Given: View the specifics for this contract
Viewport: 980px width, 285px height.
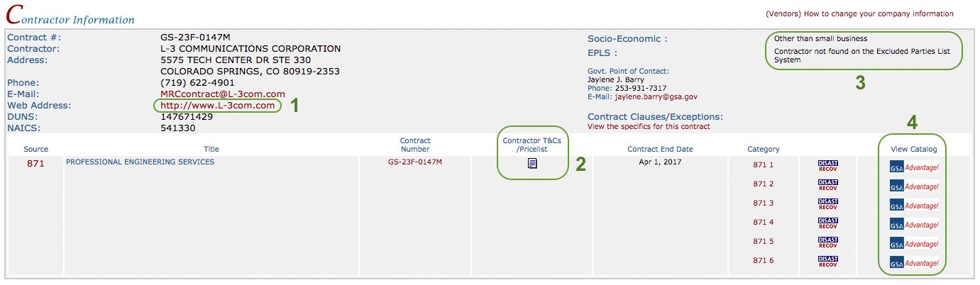Looking at the screenshot, I should tap(649, 127).
